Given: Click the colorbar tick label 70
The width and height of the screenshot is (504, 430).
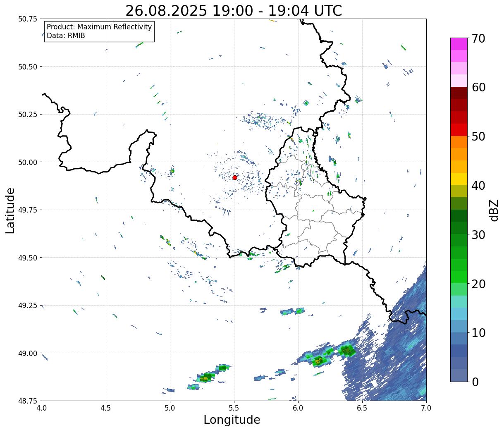Looking at the screenshot, I should coord(478,38).
